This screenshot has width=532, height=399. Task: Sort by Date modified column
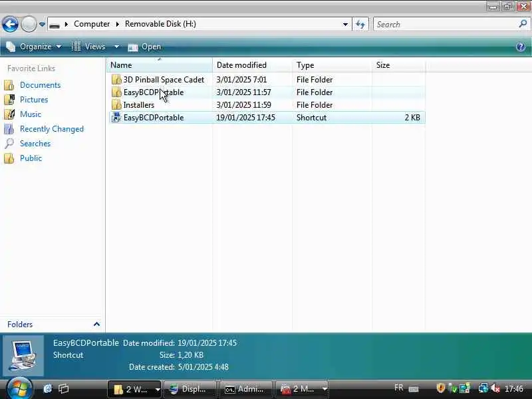[252, 65]
